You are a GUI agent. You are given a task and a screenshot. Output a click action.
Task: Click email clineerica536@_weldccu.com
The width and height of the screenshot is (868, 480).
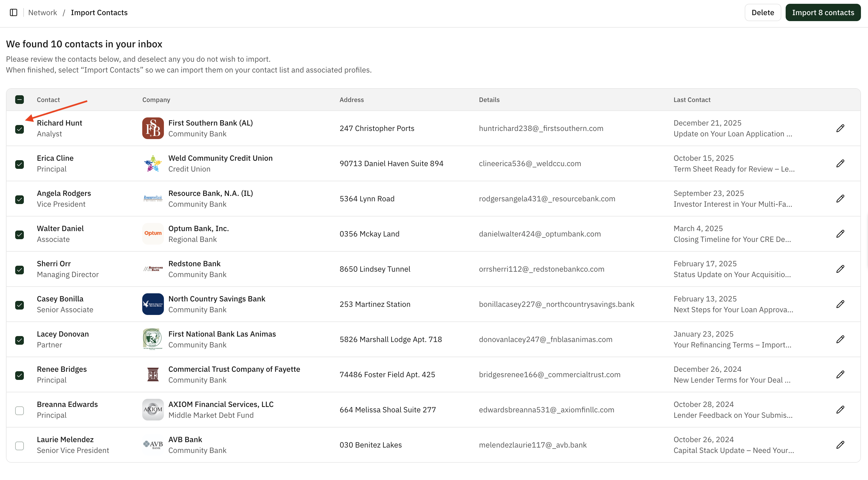point(530,164)
